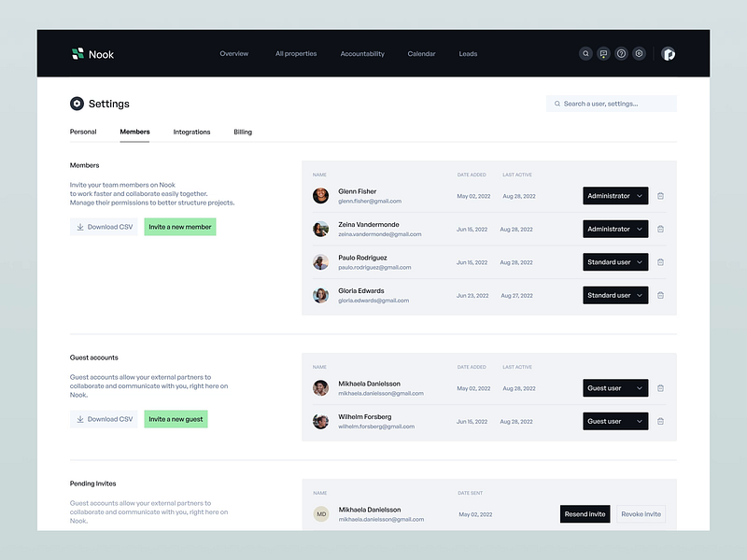Image resolution: width=747 pixels, height=560 pixels.
Task: Expand Paulo Rodriguez's Standard user dropdown
Action: click(x=615, y=262)
